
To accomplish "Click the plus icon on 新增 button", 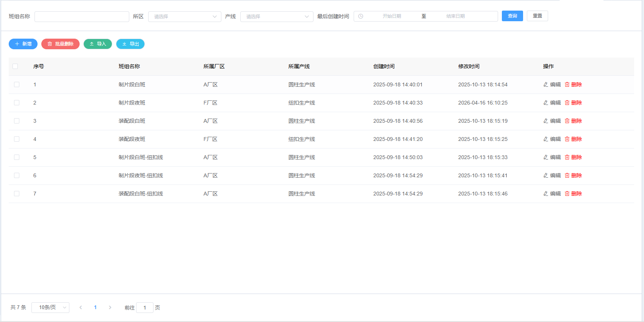I will pos(17,44).
